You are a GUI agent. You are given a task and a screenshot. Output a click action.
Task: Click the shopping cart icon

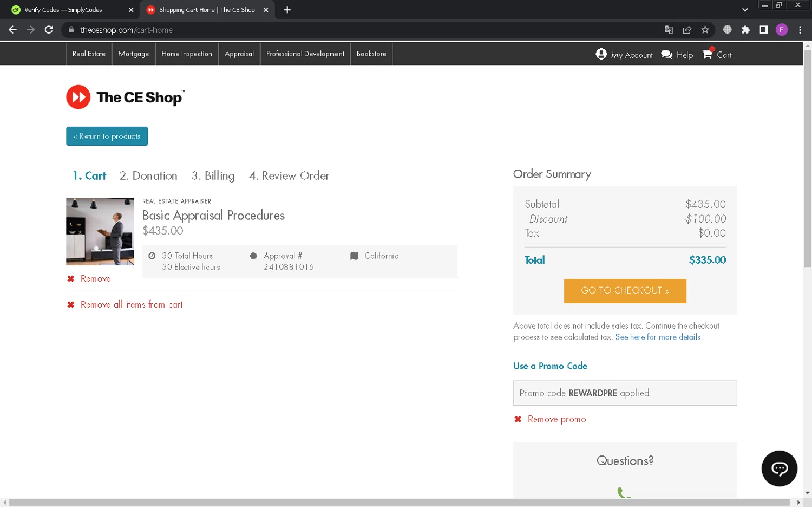point(708,54)
